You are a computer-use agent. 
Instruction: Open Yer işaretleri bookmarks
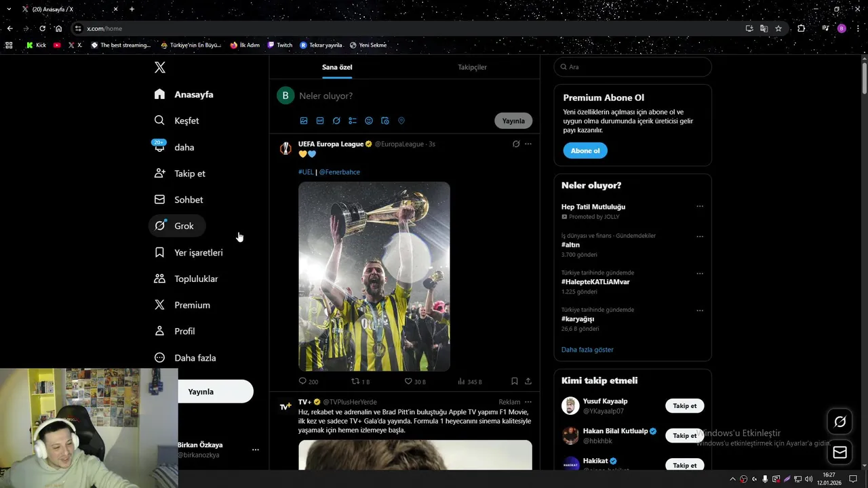pyautogui.click(x=189, y=252)
